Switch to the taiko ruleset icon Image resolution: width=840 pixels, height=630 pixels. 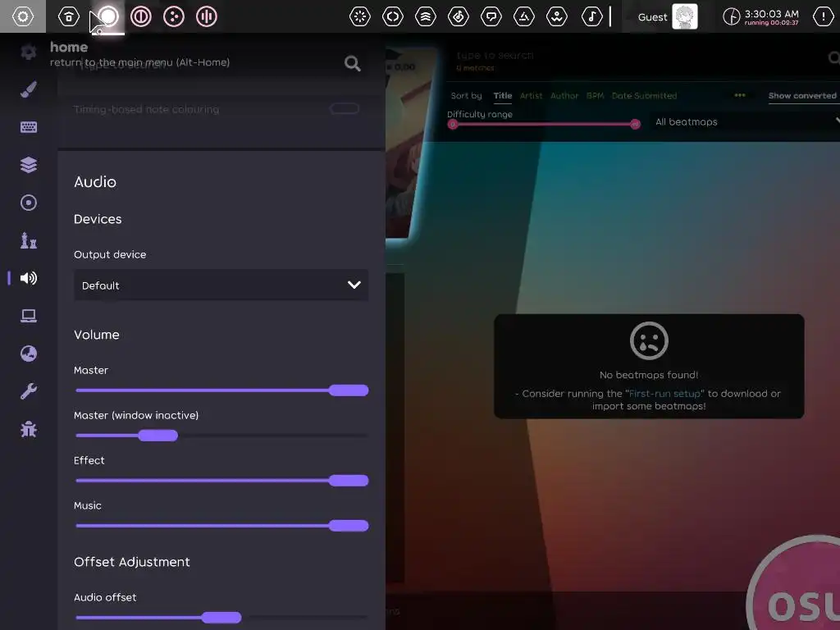coord(141,16)
